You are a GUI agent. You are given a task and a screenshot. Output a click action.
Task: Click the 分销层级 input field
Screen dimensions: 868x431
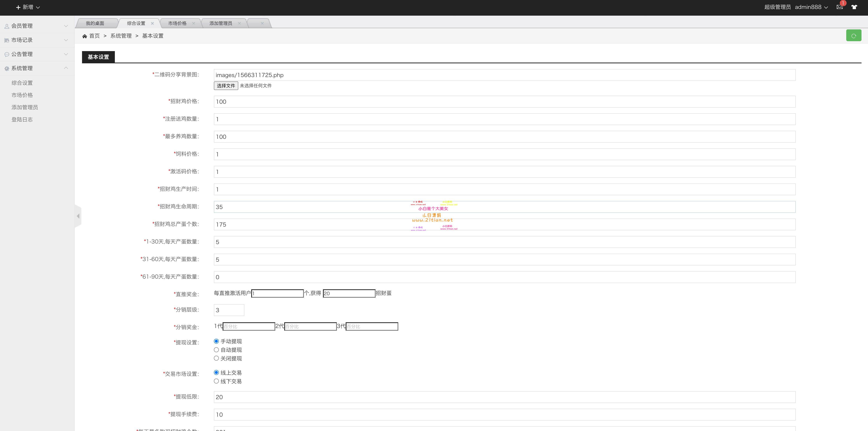coord(229,310)
